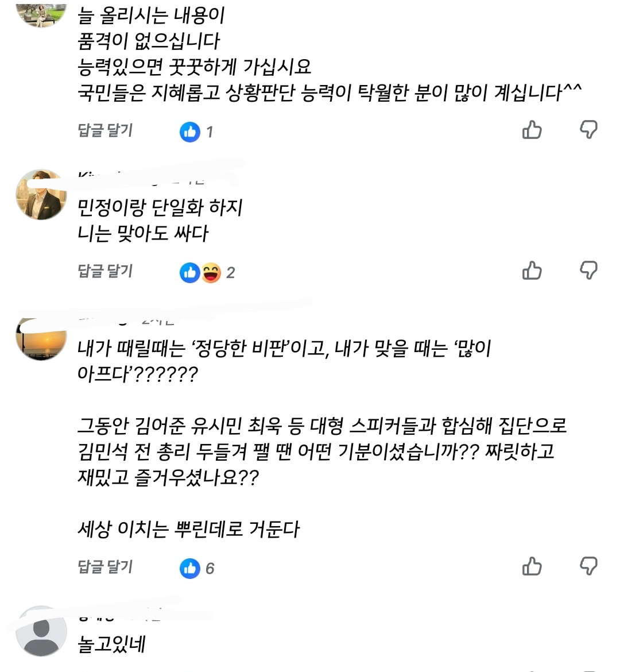Thumbs-up the comment ending '많이 계십니다^^'
This screenshot has height=672, width=620.
532,129
